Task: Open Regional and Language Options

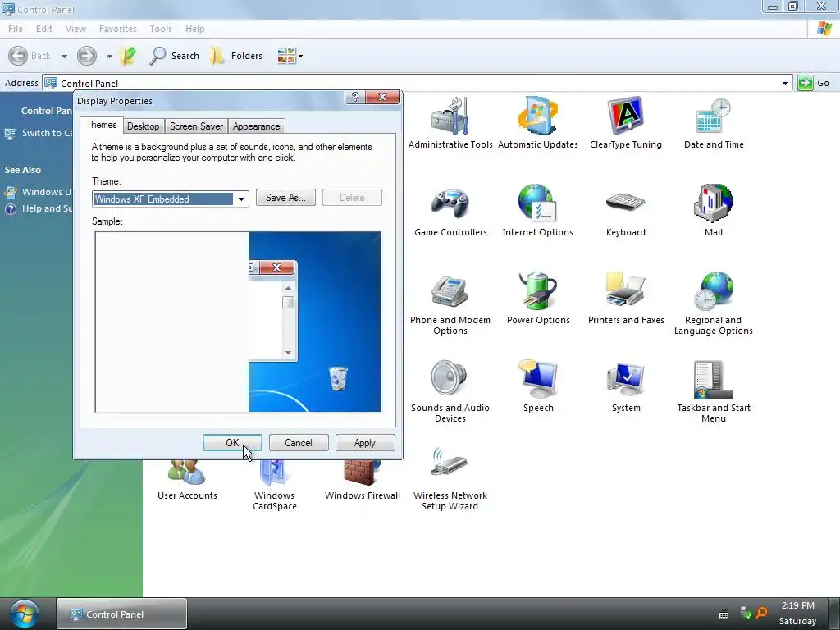Action: (x=714, y=304)
